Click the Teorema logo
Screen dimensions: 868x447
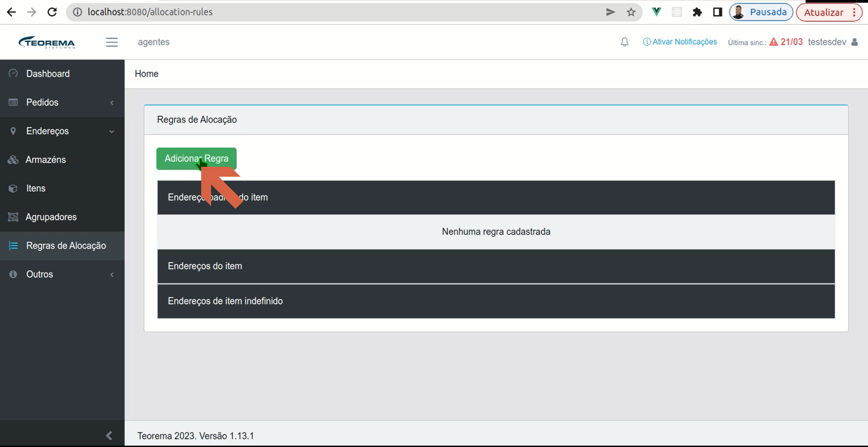tap(47, 42)
